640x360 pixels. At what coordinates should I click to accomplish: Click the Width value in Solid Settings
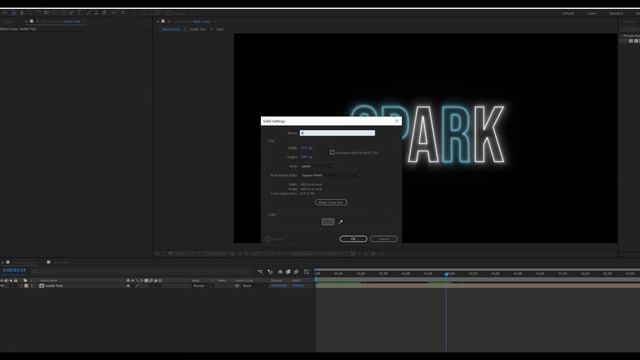click(304, 148)
